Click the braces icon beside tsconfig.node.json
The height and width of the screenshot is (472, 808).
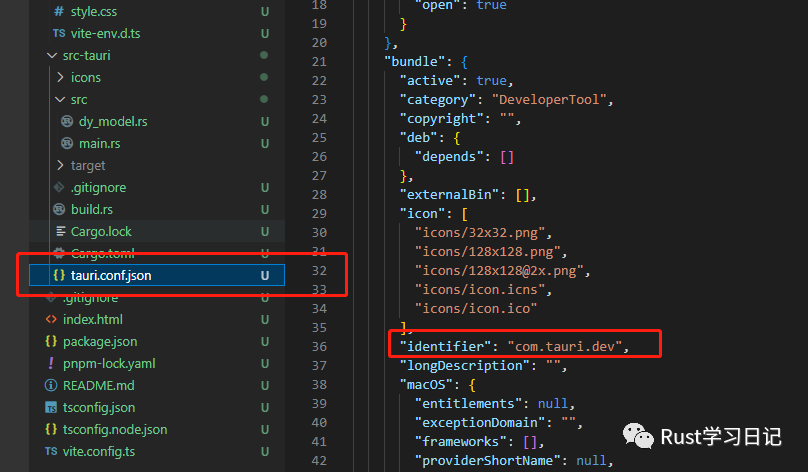click(51, 429)
